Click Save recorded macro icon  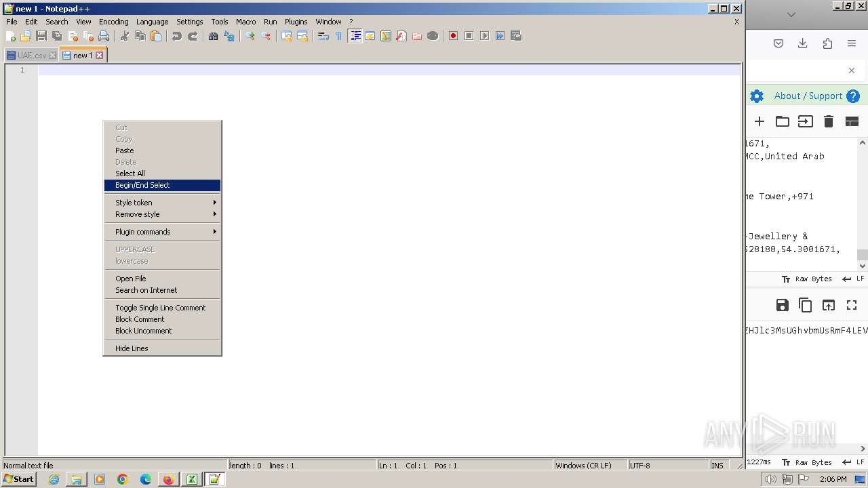click(516, 36)
